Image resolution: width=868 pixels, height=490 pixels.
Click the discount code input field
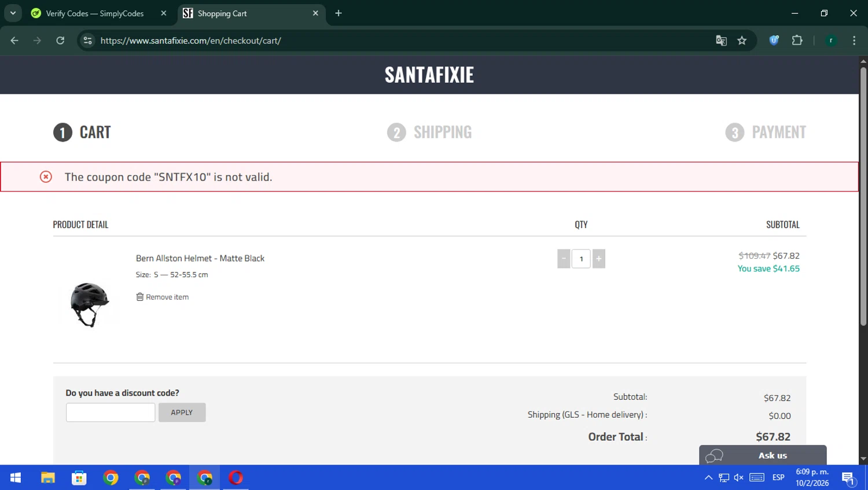pyautogui.click(x=111, y=412)
